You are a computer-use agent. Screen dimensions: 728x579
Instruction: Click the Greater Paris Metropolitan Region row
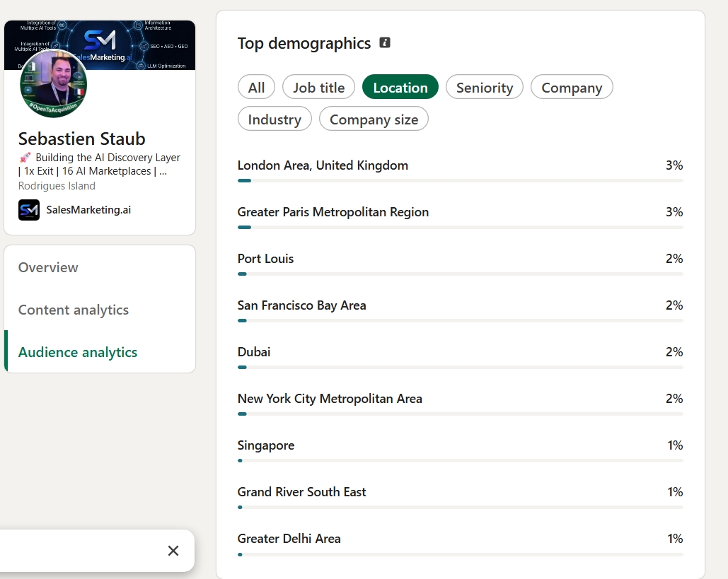coord(460,218)
